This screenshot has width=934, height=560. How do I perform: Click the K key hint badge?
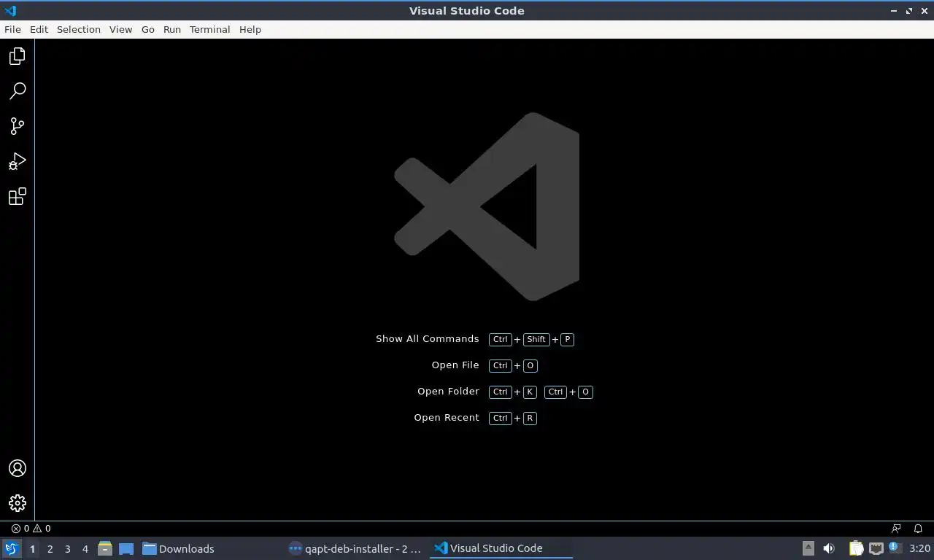[530, 392]
